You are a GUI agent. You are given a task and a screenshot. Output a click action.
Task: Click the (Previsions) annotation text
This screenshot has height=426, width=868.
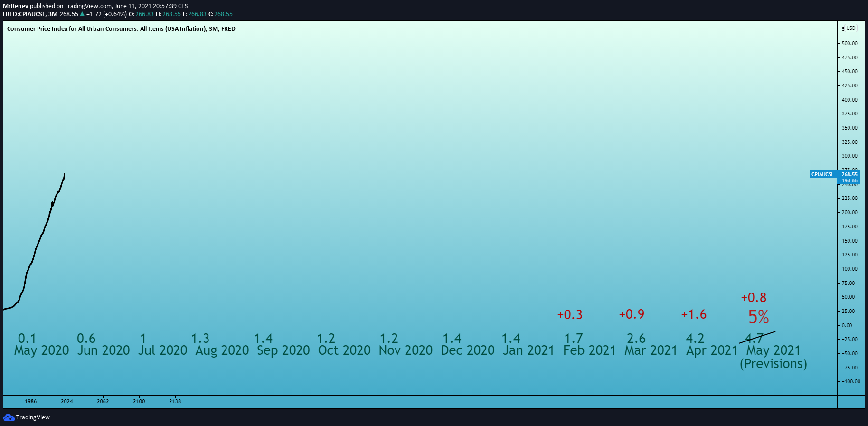(x=774, y=364)
